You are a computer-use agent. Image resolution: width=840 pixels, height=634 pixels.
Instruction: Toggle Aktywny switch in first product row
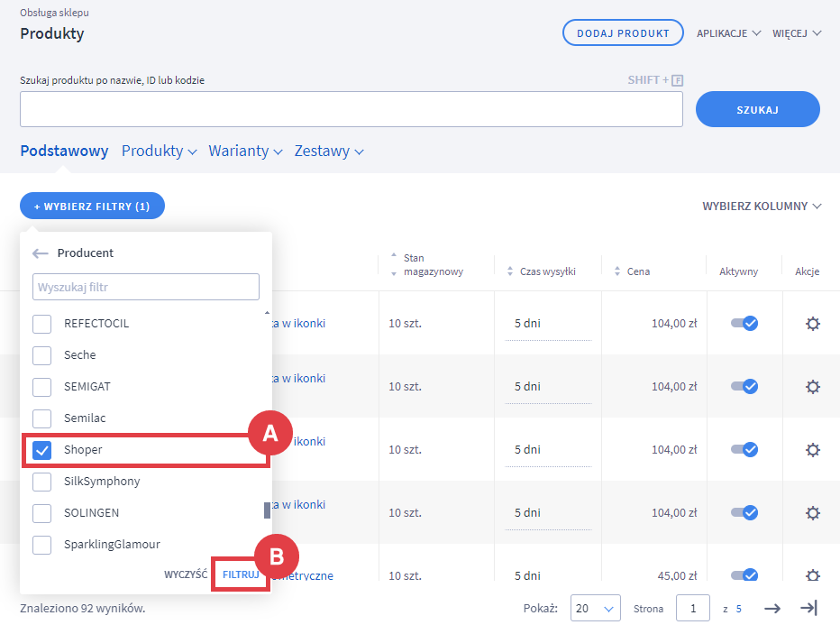coord(744,324)
